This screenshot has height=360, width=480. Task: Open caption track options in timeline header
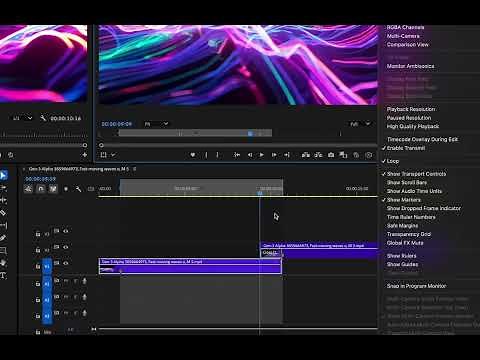click(x=91, y=189)
